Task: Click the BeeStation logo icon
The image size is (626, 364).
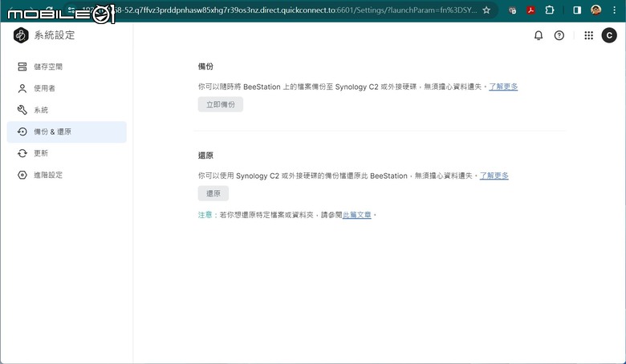Action: [x=21, y=35]
